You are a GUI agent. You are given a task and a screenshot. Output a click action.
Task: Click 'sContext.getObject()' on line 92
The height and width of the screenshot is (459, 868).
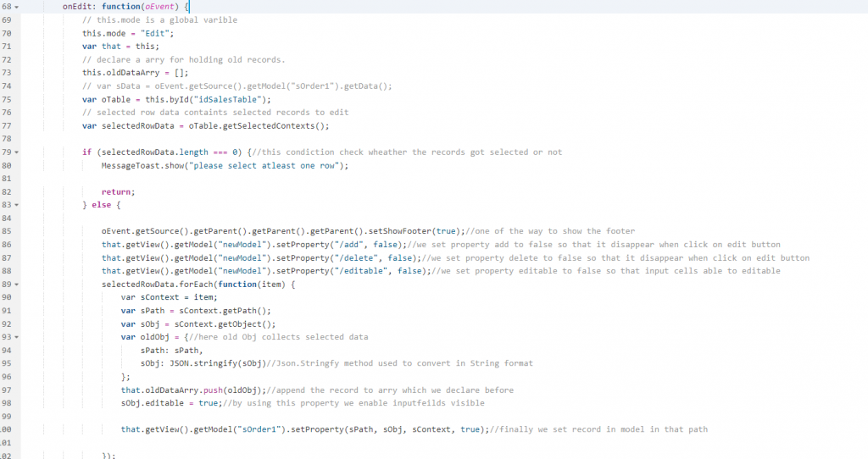pos(223,324)
